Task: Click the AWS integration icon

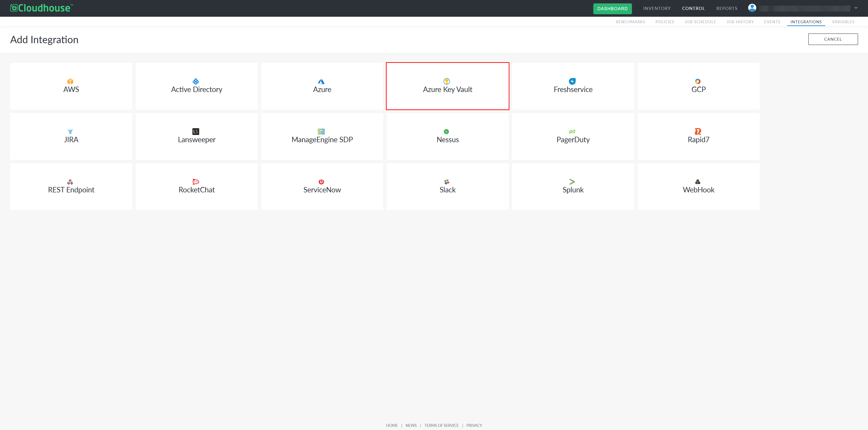Action: (70, 82)
